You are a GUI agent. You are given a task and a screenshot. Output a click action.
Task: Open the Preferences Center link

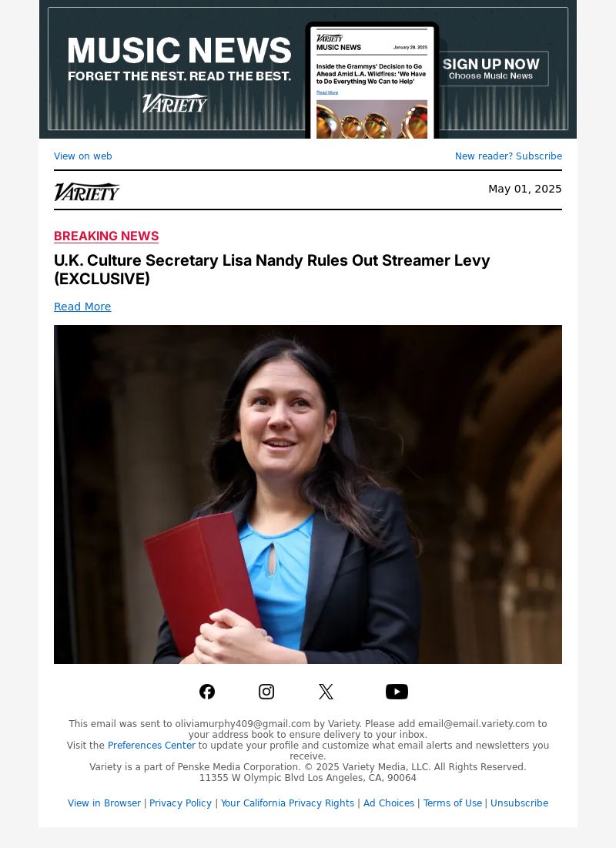[152, 746]
